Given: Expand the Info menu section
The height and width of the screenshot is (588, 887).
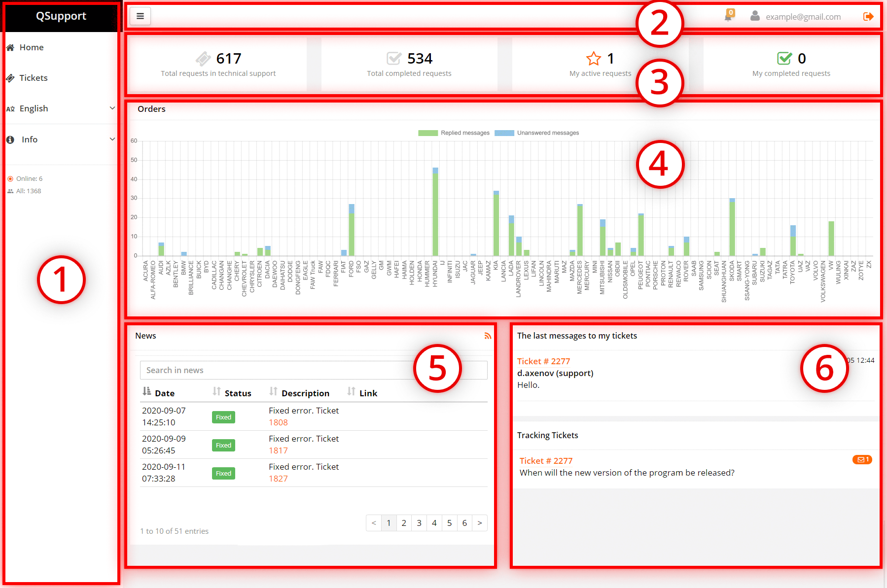Looking at the screenshot, I should [x=61, y=139].
